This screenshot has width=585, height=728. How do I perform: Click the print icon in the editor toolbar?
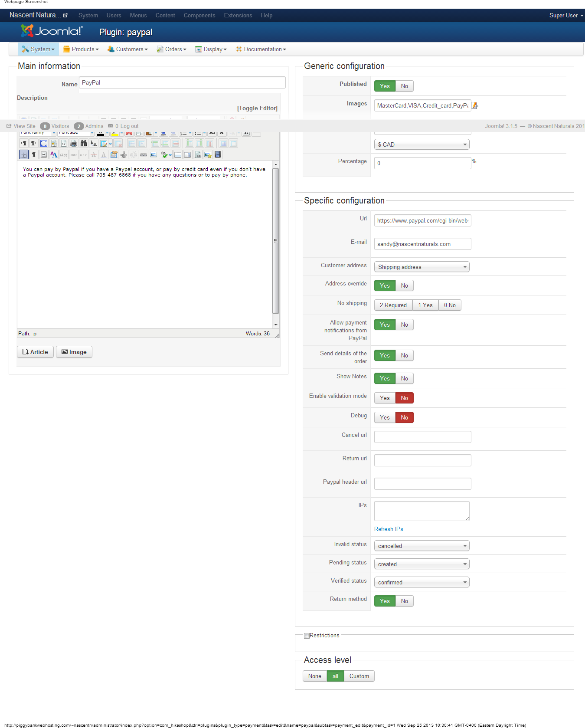coord(74,143)
